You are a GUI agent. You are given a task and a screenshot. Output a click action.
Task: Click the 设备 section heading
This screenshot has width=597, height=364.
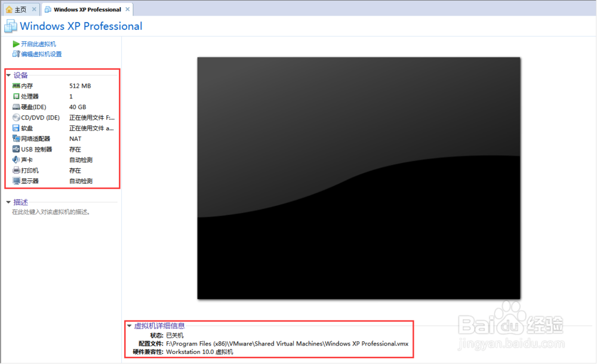coord(20,75)
